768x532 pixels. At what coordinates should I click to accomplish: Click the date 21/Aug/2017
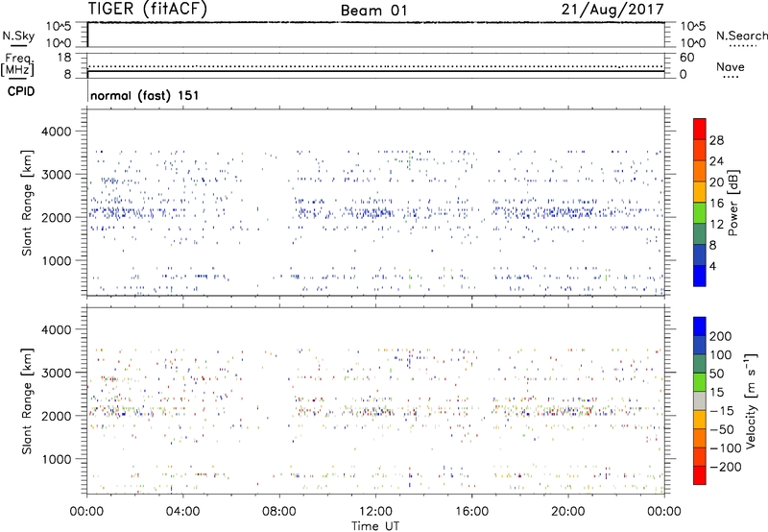pyautogui.click(x=612, y=10)
